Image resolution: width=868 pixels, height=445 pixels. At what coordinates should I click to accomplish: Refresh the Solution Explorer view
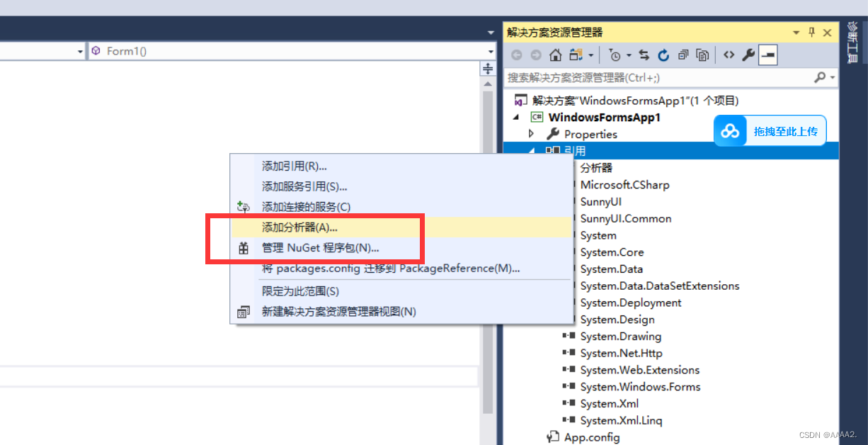pyautogui.click(x=663, y=55)
